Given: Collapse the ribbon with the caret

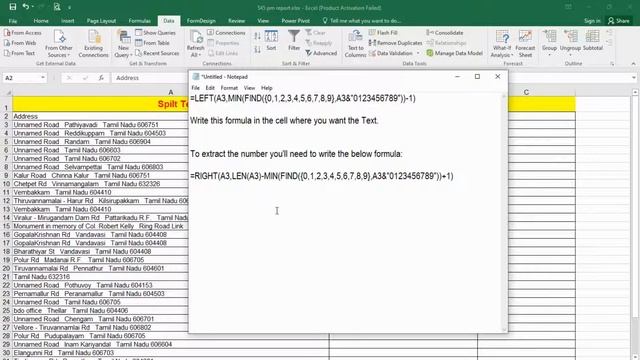Looking at the screenshot, I should [633, 64].
